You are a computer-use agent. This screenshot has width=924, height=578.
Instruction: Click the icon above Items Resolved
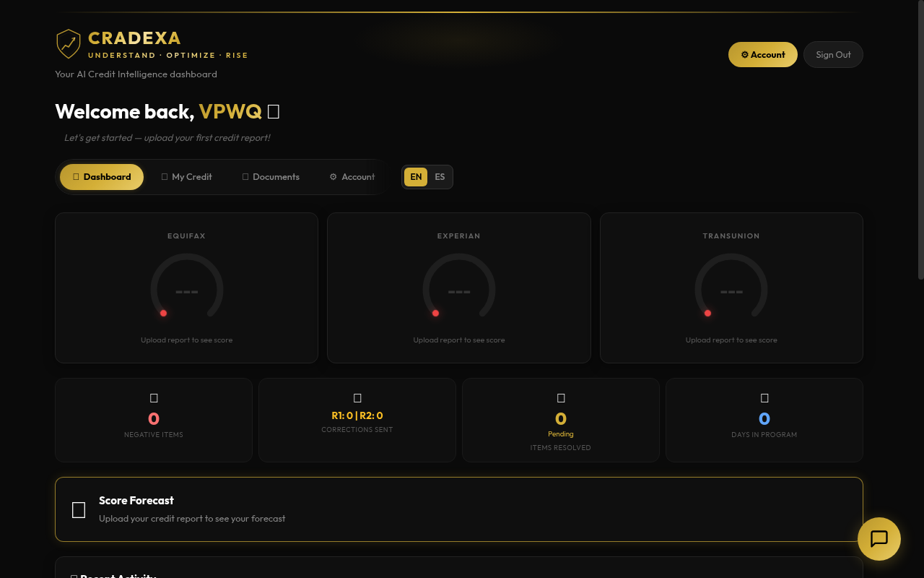(x=561, y=398)
